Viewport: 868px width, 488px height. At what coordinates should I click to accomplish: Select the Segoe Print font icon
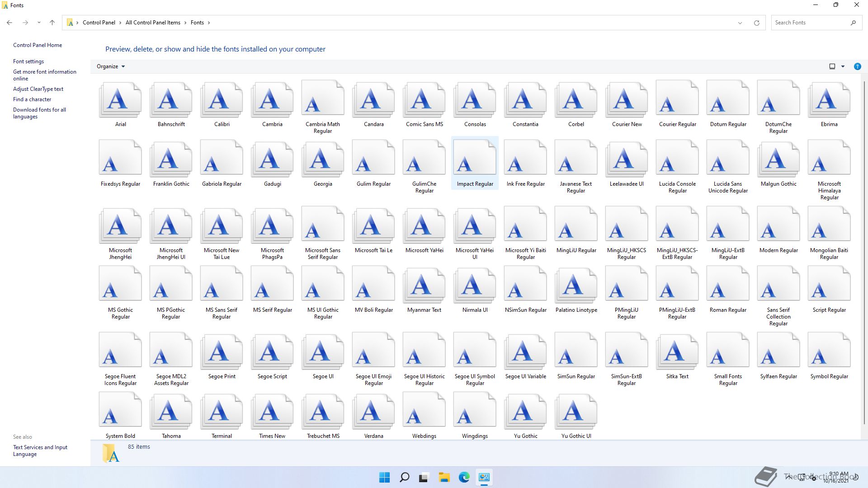pos(222,351)
